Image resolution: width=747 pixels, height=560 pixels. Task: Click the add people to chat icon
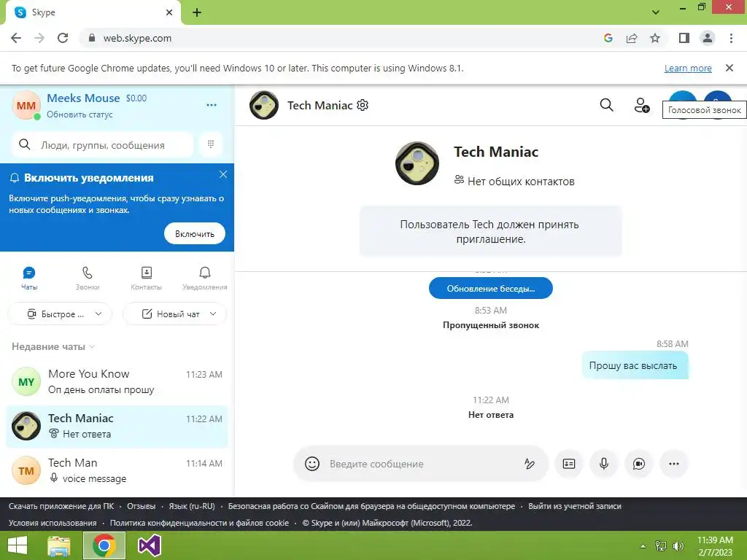[642, 105]
